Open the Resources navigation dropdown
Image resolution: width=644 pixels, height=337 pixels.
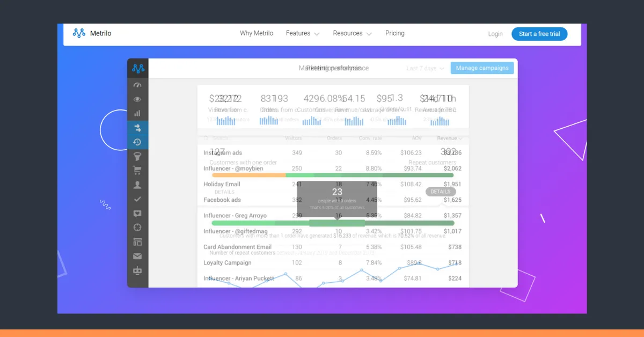[x=352, y=33]
